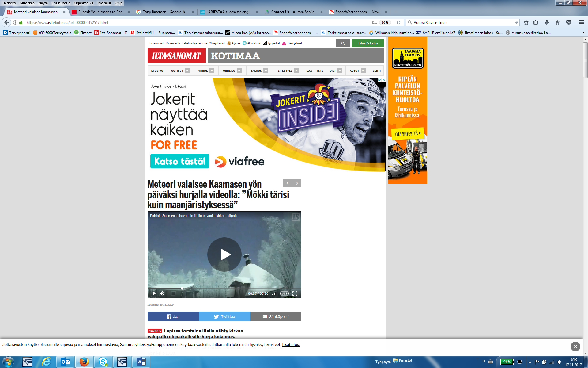Click the Firefox home icon
The height and width of the screenshot is (368, 588).
557,22
